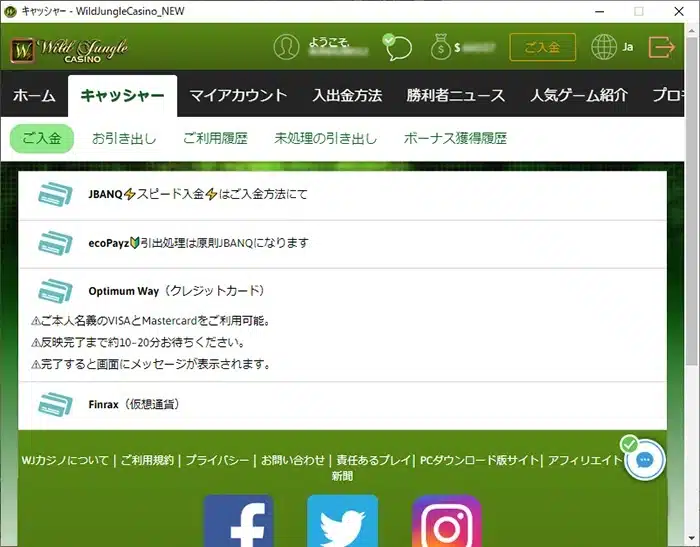Open the ご利用規約 footer link
The image size is (700, 547).
pos(147,460)
